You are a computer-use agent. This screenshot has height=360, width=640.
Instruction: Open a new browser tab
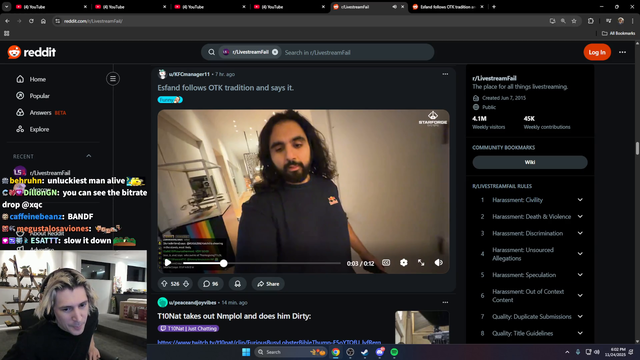click(x=494, y=7)
